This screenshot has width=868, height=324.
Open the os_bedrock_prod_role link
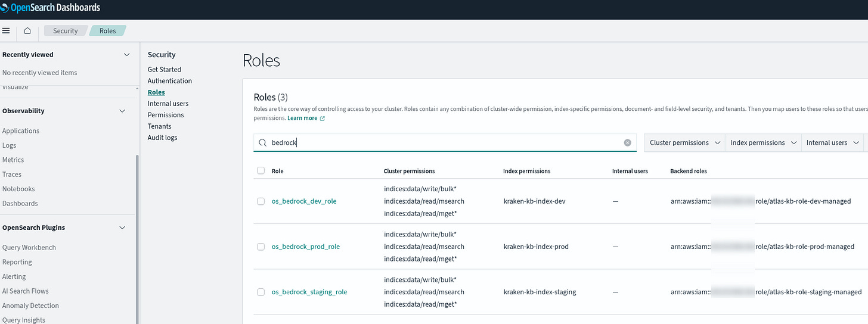coord(306,247)
